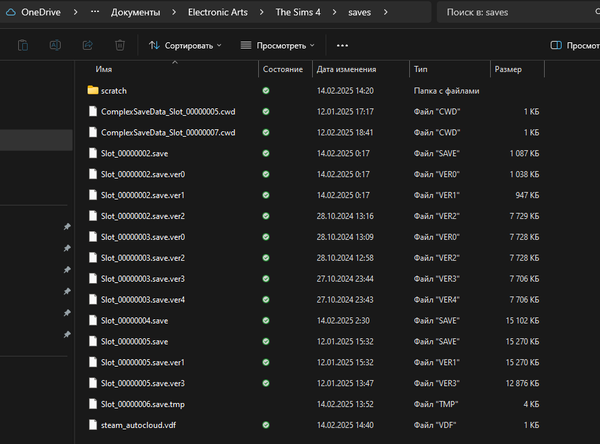The height and width of the screenshot is (444, 600).
Task: Open the Сортировать sort dropdown
Action: (185, 46)
